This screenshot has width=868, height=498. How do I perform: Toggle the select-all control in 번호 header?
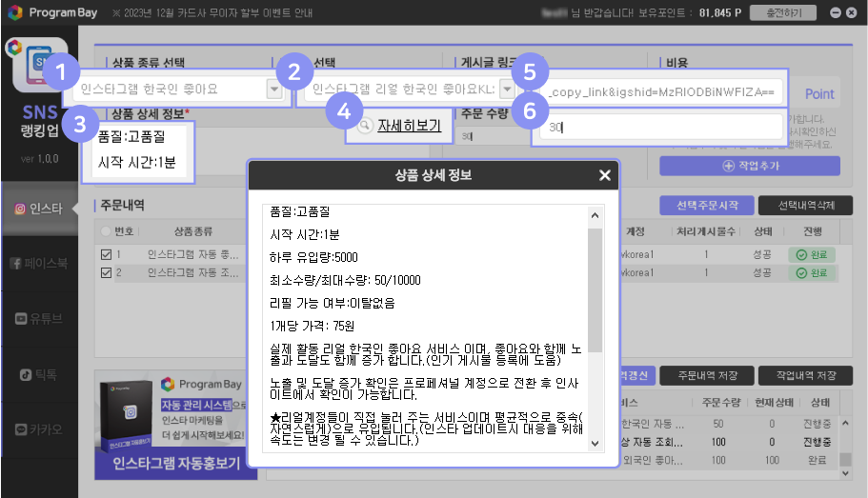(x=106, y=231)
